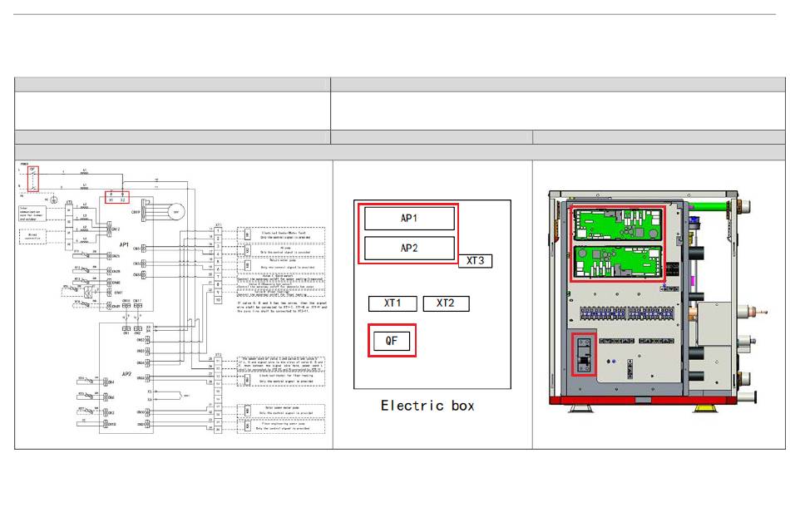
Task: Click the X1 X2 terminals atop wiring-diagram AP1
Action: 117,198
